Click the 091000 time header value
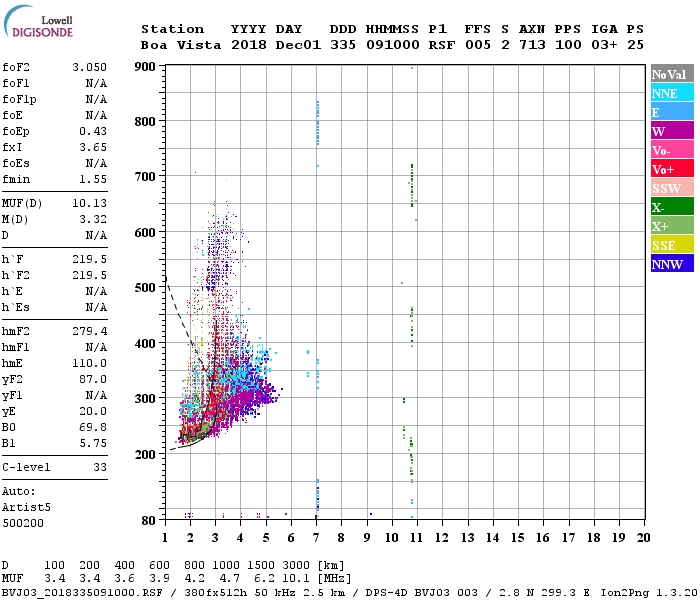 point(393,45)
